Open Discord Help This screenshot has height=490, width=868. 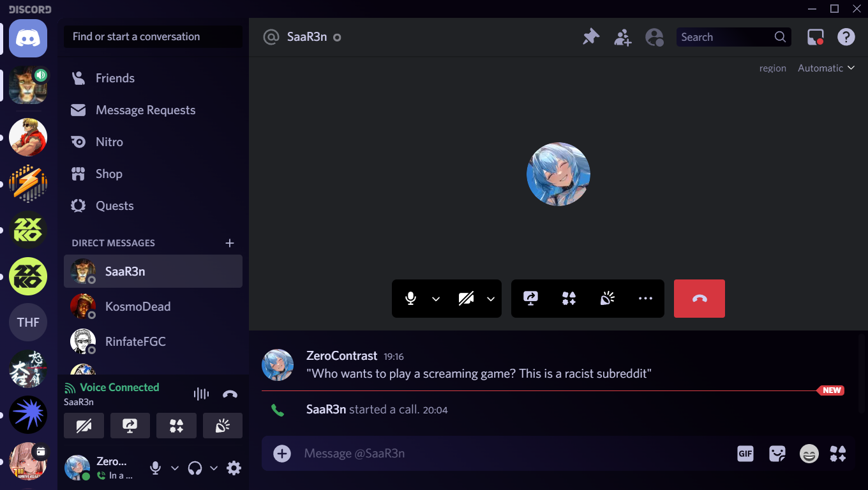(x=846, y=37)
